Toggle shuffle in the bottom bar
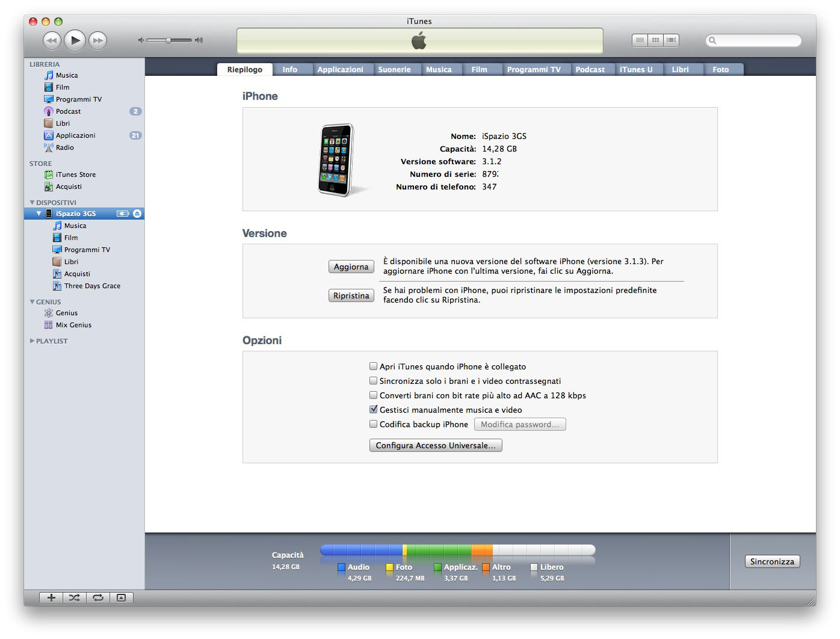 coord(74,597)
